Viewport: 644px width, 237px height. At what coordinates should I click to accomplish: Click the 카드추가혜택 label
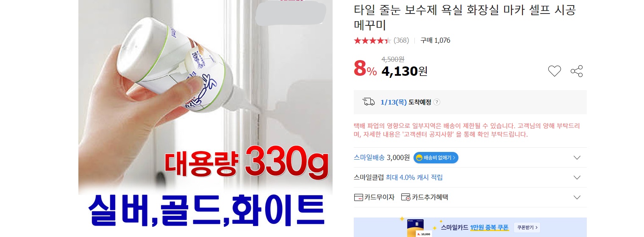coord(430,197)
